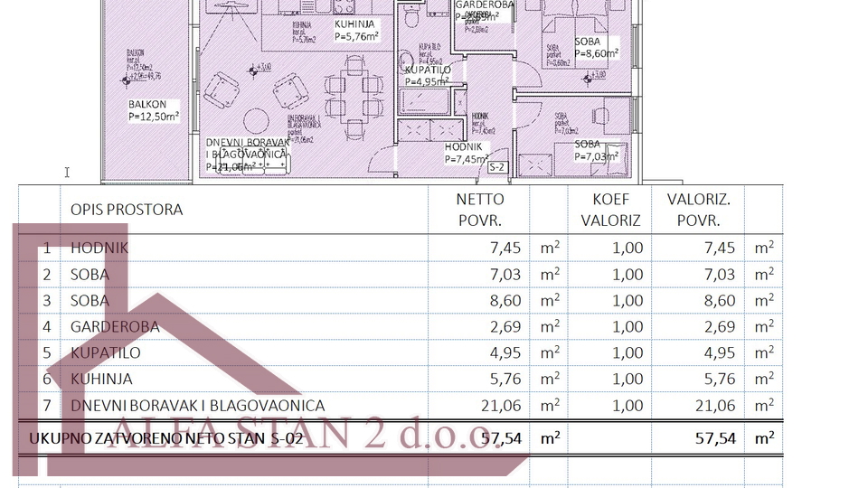The width and height of the screenshot is (868, 488).
Task: Click the KUPATILO row label in table
Action: pyautogui.click(x=105, y=352)
